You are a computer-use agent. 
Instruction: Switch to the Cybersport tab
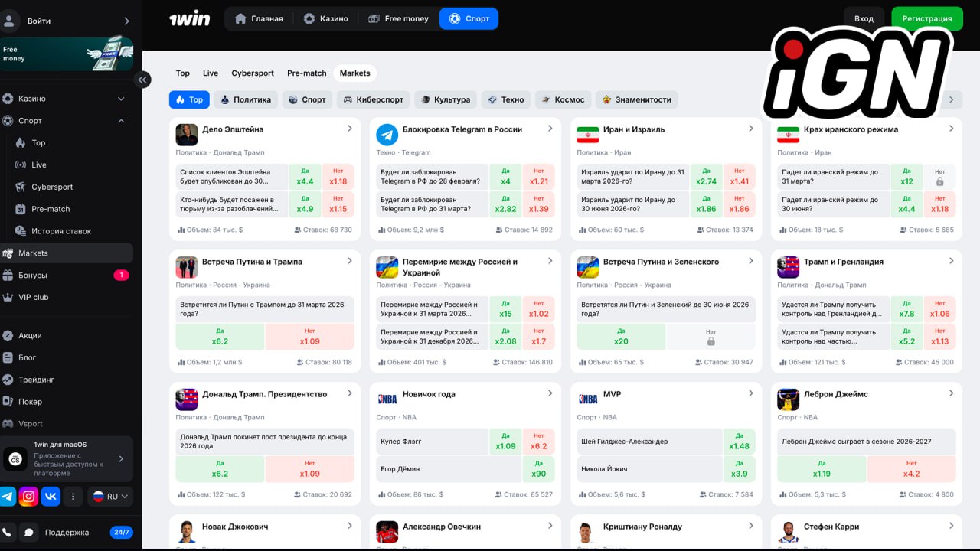click(253, 73)
